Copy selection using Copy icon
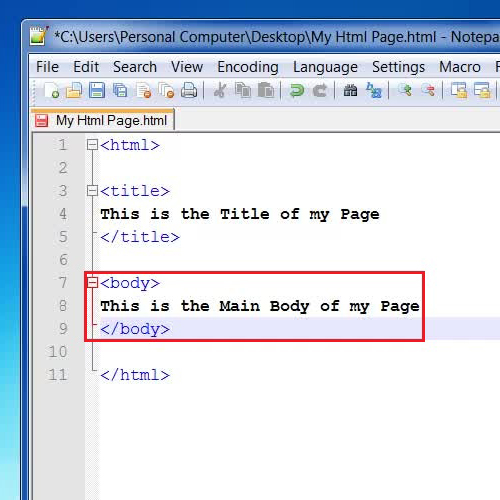This screenshot has width=500, height=500. click(243, 90)
